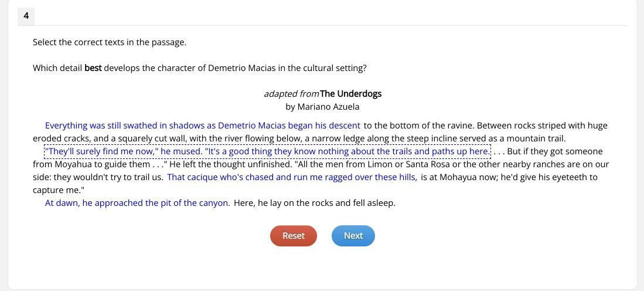Click the author line 'by Mariano Azuela'
This screenshot has height=291, width=644.
[x=322, y=107]
